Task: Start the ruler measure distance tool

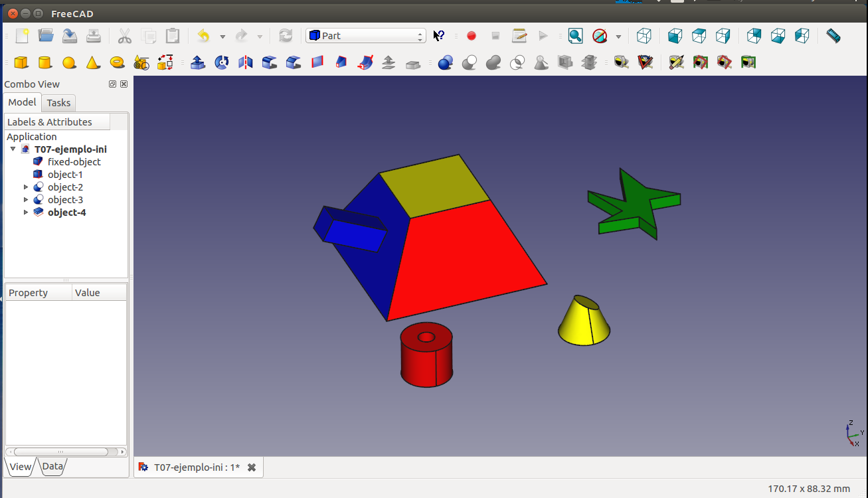Action: [833, 36]
